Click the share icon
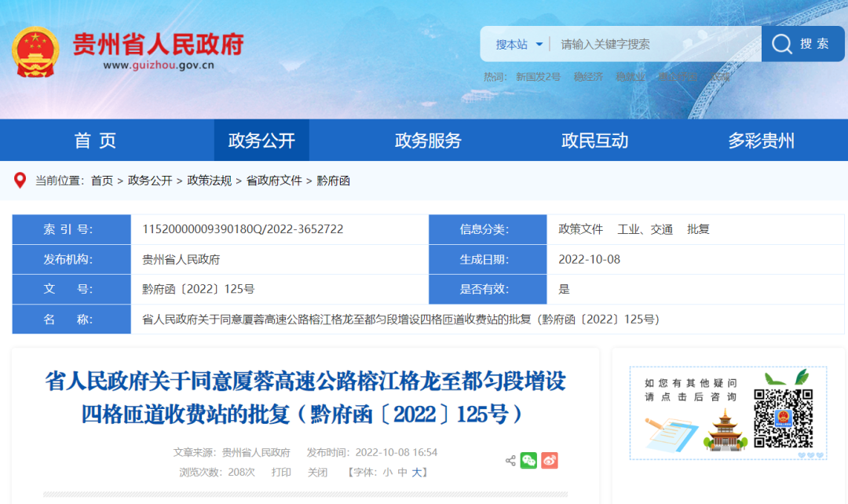This screenshot has width=848, height=504. pyautogui.click(x=510, y=461)
